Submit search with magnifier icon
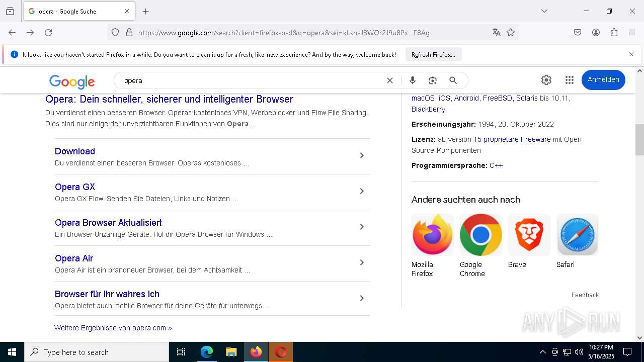Viewport: 644px width, 362px height. pos(453,80)
